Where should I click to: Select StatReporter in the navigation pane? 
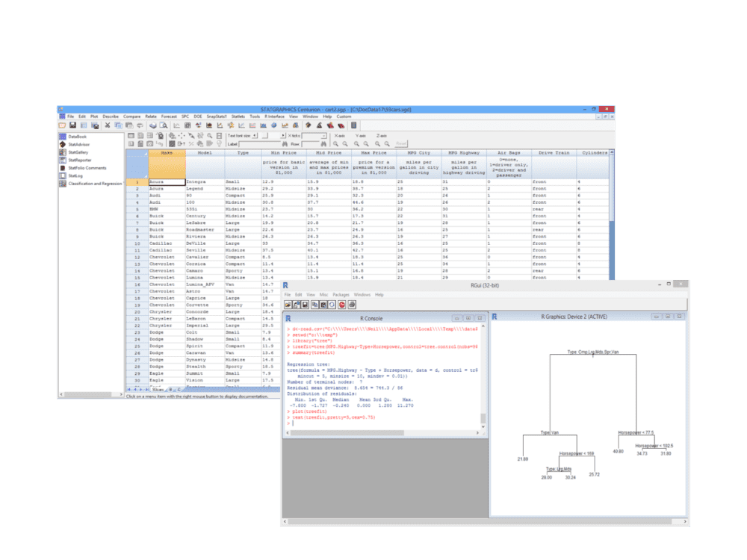[x=78, y=160]
